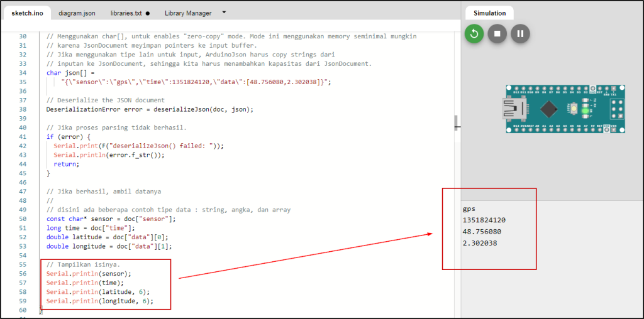This screenshot has height=319, width=644.
Task: Open the diagram.json tab
Action: tap(77, 13)
